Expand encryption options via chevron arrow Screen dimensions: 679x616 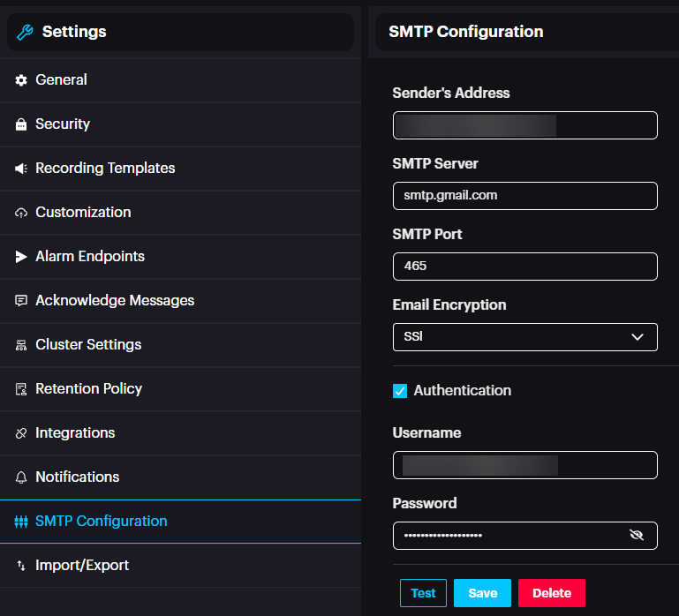point(638,336)
